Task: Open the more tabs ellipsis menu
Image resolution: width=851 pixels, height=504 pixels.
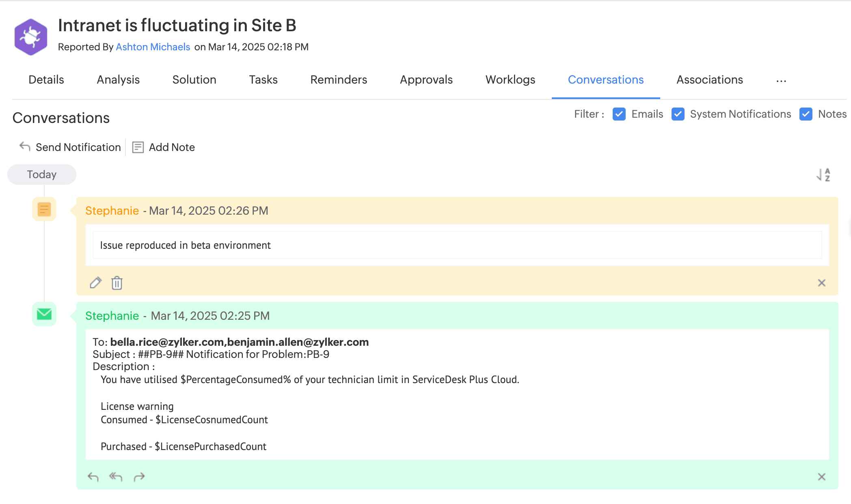Action: click(781, 80)
